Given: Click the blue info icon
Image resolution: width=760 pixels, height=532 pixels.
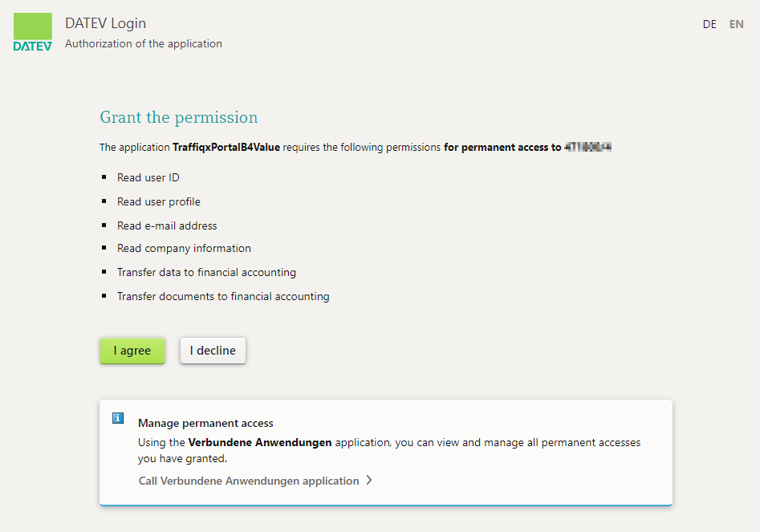Looking at the screenshot, I should click(118, 418).
